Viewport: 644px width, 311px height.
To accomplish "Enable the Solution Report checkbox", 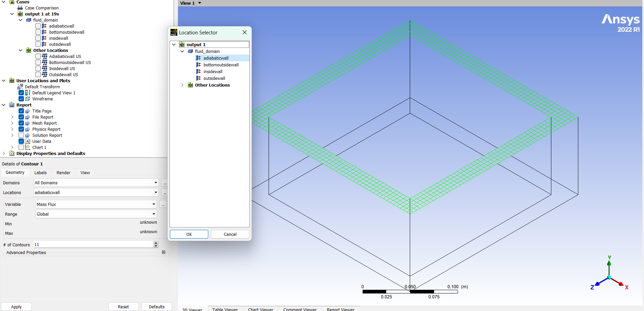I will click(21, 135).
